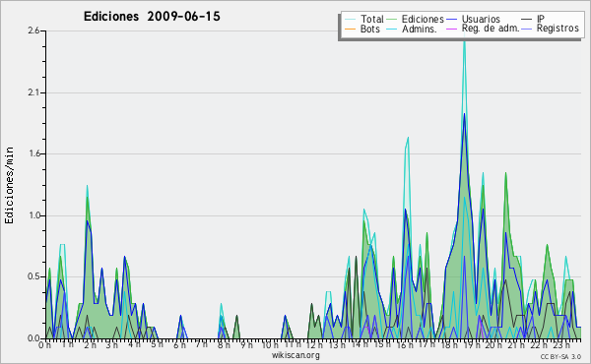Click the 0.5 y-axis value

click(33, 277)
